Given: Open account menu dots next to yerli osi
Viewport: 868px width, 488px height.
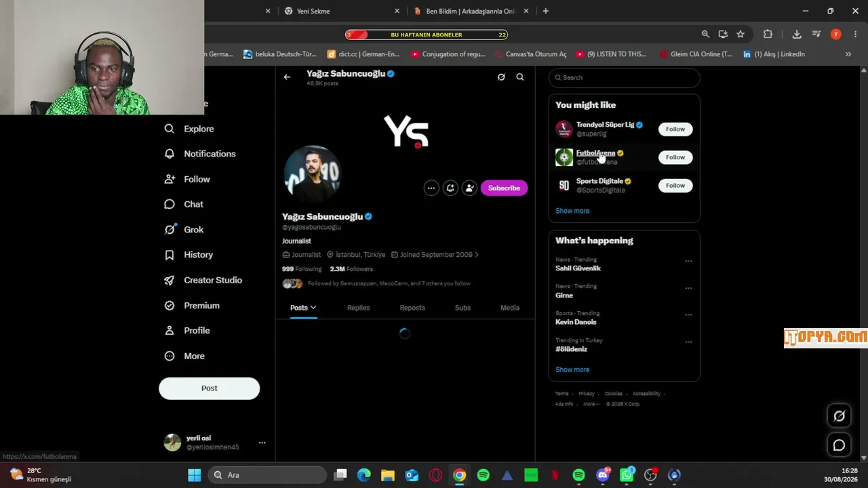Looking at the screenshot, I should click(262, 443).
